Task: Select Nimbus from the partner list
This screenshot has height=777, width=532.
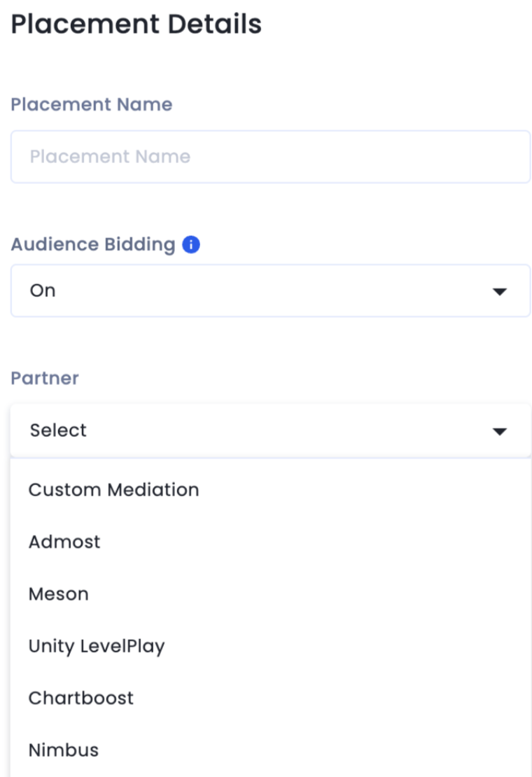Action: (x=64, y=750)
